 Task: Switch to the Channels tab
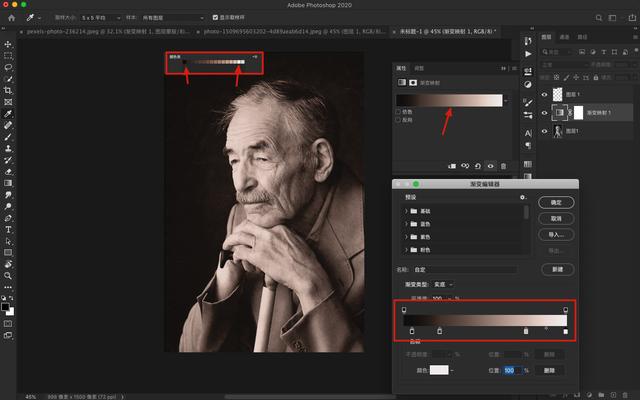(x=564, y=37)
